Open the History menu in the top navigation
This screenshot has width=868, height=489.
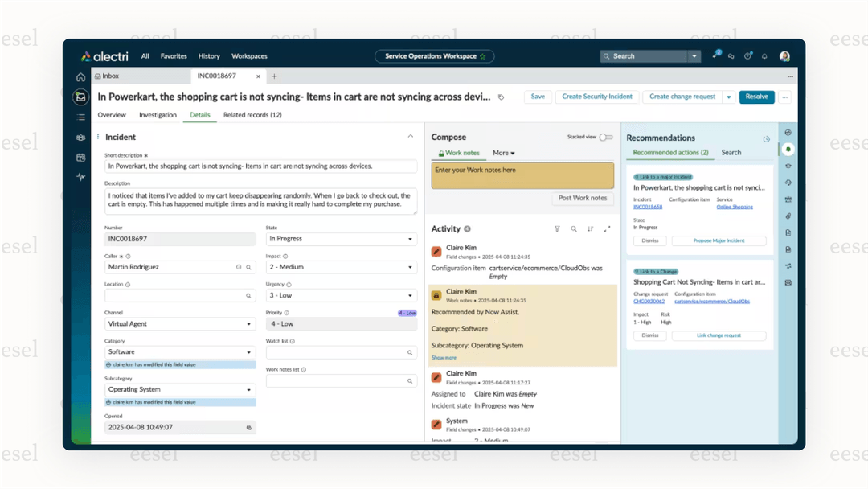[x=209, y=56]
